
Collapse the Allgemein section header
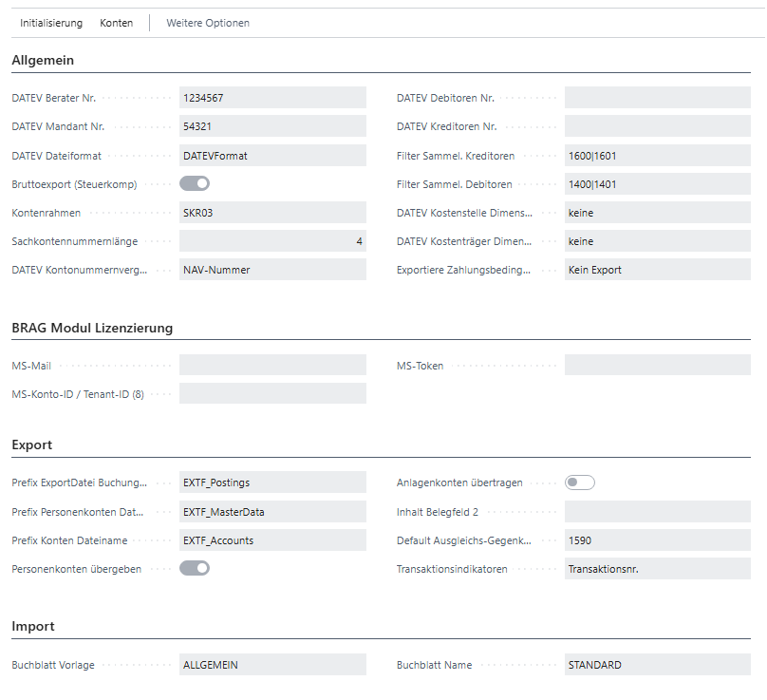tap(43, 61)
